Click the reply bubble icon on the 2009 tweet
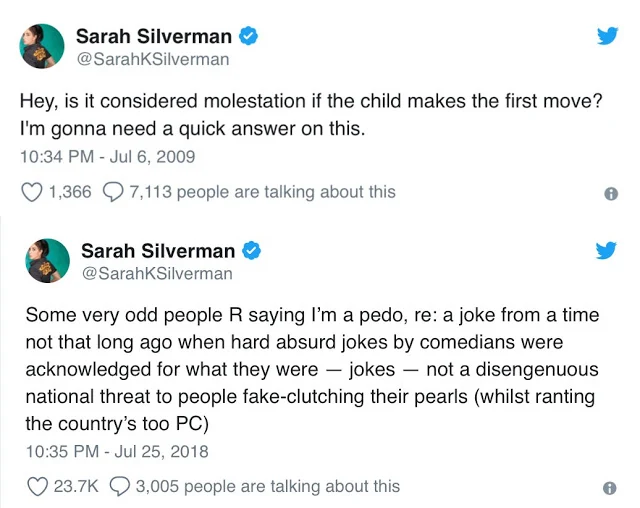Viewport: 640px width, 508px height. pyautogui.click(x=114, y=192)
